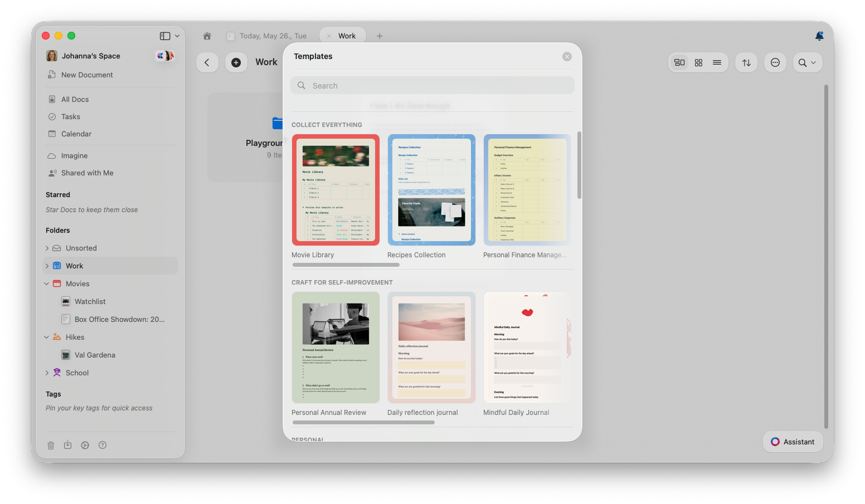
Task: Open the Assistant button
Action: pyautogui.click(x=793, y=442)
